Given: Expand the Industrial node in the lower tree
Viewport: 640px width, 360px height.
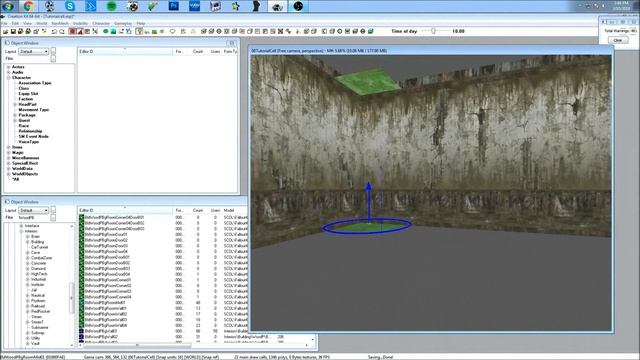Looking at the screenshot, I should pyautogui.click(x=28, y=280).
